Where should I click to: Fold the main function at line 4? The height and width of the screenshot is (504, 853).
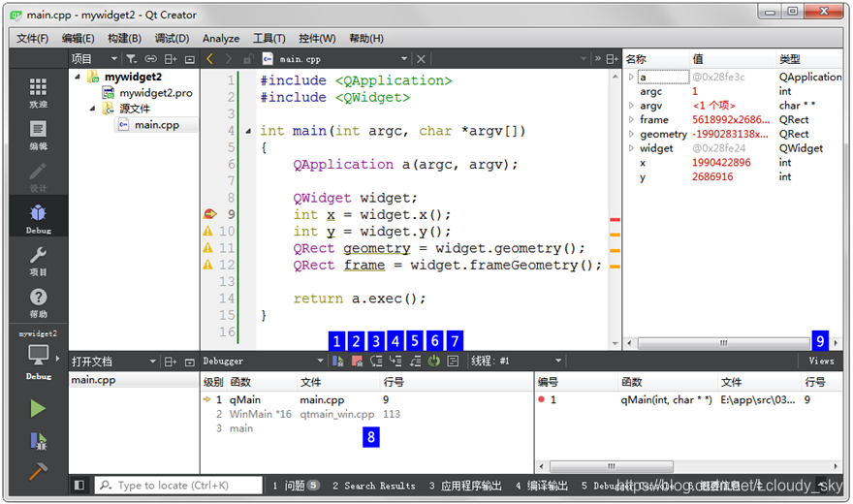click(x=248, y=131)
